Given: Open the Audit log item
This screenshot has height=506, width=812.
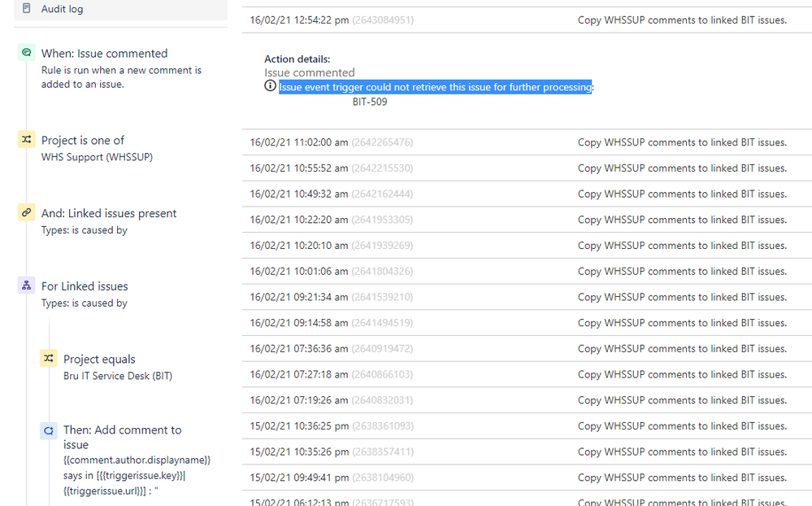Looking at the screenshot, I should point(120,9).
